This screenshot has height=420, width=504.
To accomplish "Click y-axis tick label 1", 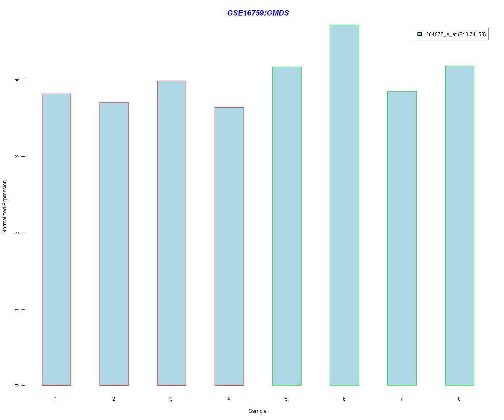I will [x=16, y=309].
